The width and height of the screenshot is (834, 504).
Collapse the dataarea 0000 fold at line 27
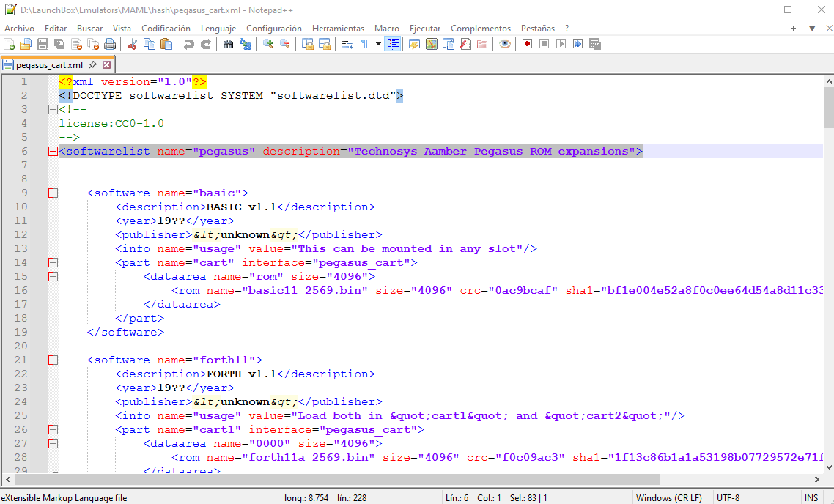pyautogui.click(x=53, y=443)
